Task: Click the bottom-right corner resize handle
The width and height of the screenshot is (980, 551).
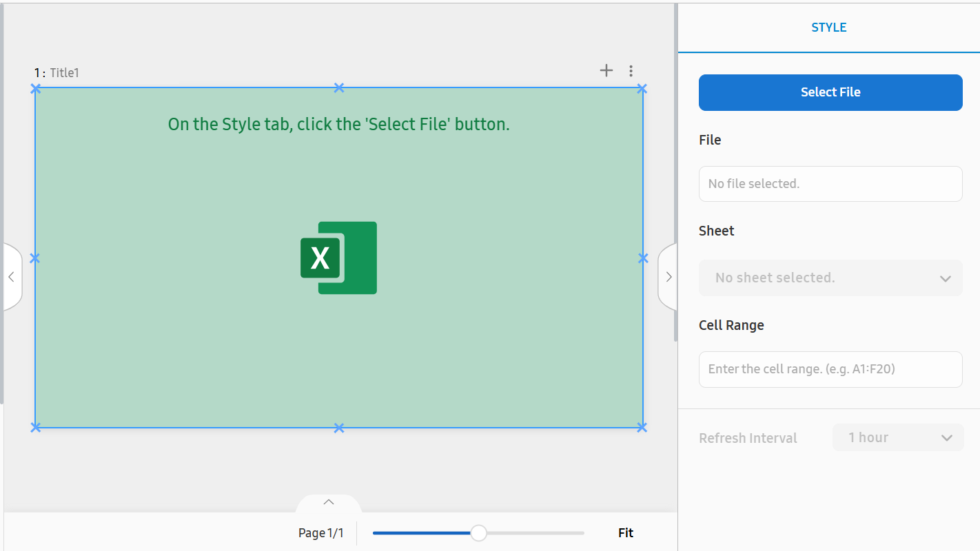Action: coord(642,428)
